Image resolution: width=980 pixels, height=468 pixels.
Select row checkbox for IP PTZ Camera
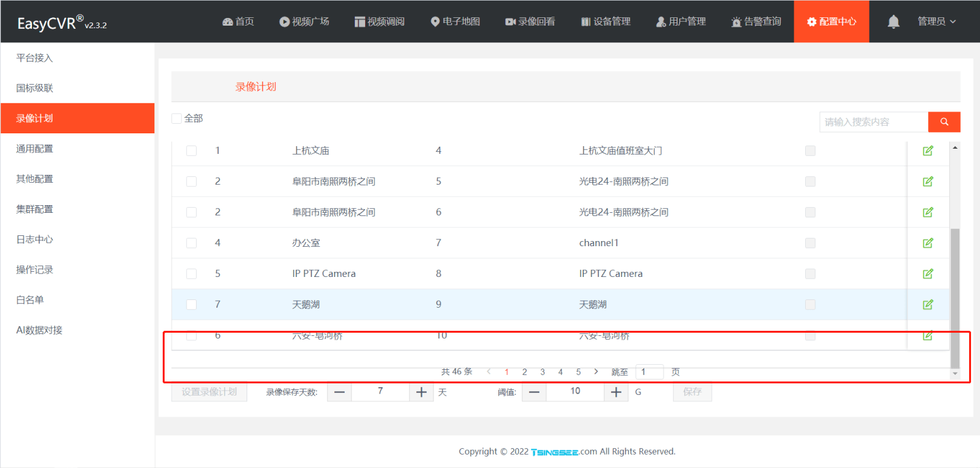point(192,274)
